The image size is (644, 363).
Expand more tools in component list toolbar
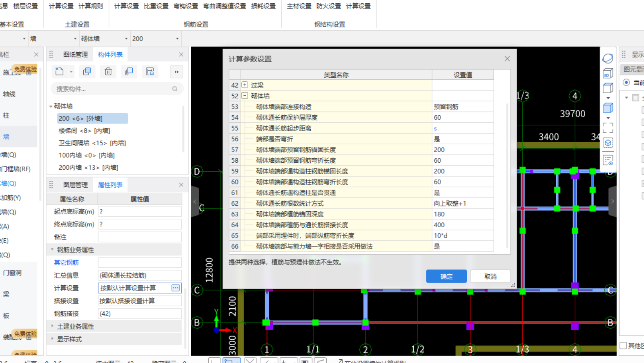[176, 72]
